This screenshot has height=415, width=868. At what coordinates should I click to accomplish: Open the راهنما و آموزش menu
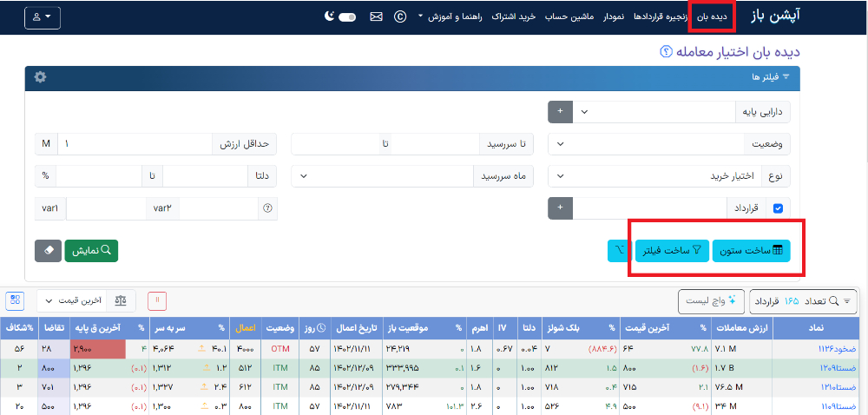point(450,16)
